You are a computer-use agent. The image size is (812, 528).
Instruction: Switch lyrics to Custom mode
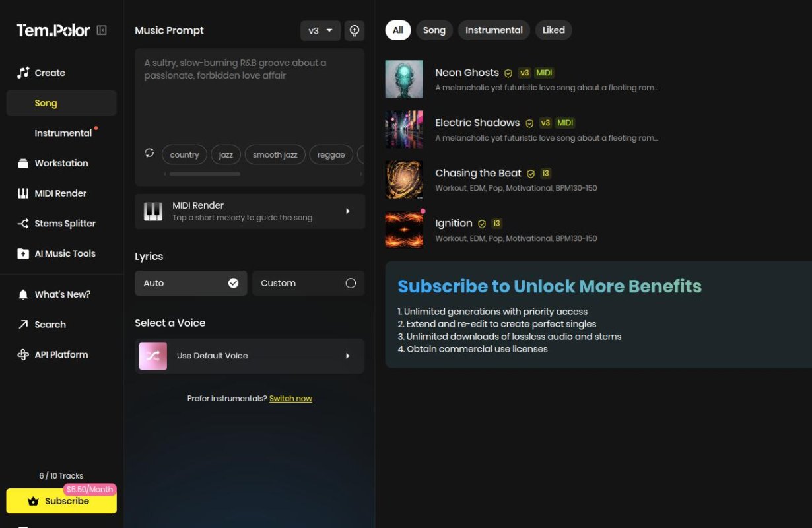click(x=308, y=282)
